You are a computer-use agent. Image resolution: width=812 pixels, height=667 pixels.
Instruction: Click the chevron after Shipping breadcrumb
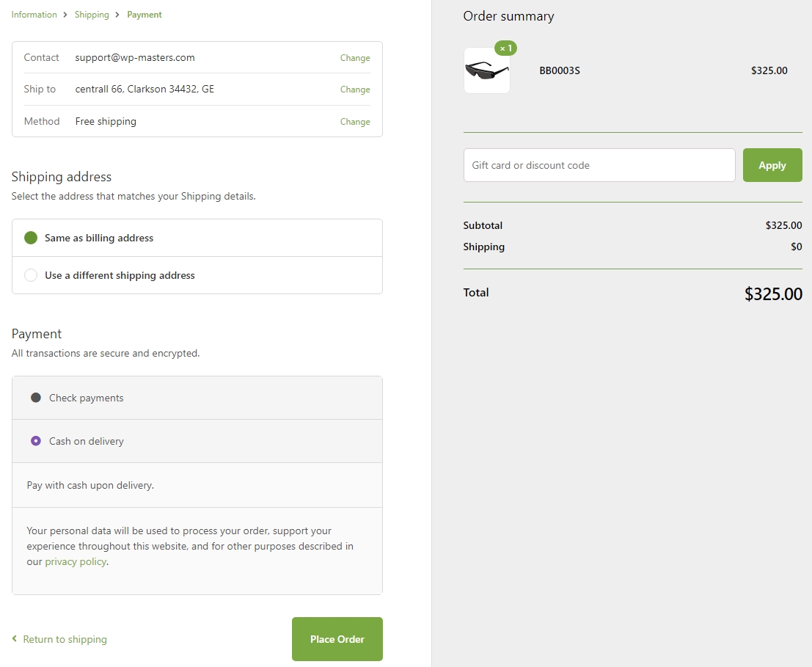(117, 15)
